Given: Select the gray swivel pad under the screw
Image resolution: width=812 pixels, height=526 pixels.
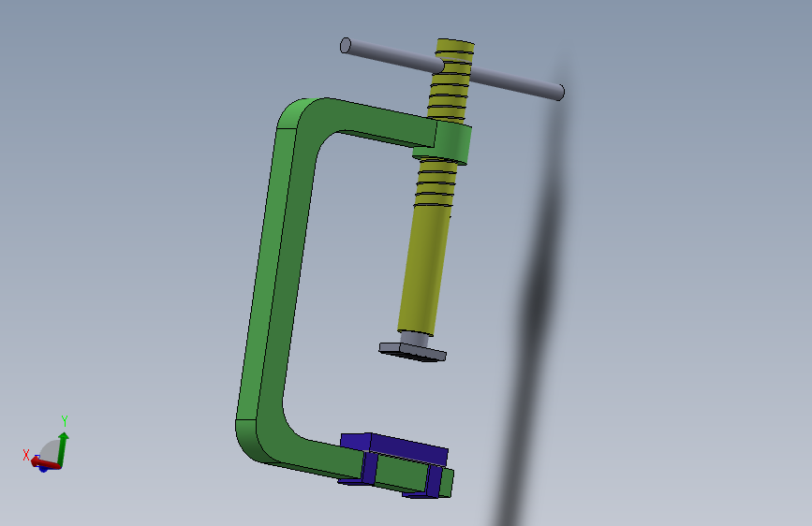Looking at the screenshot, I should click(x=412, y=351).
